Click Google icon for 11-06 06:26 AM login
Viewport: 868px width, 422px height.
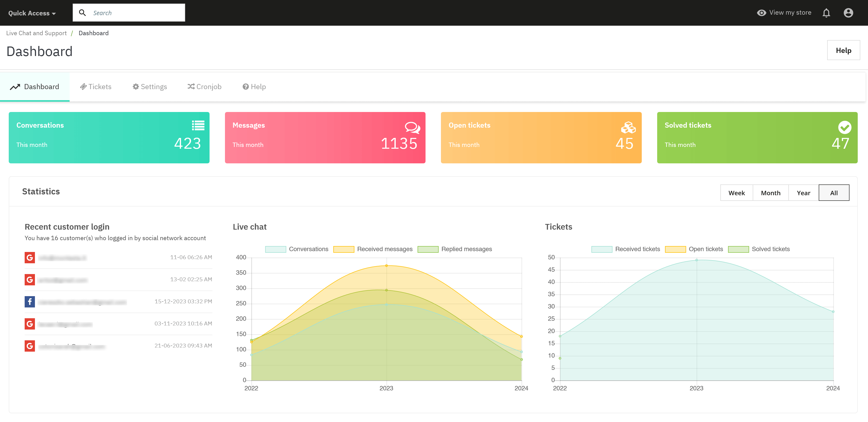(x=30, y=258)
